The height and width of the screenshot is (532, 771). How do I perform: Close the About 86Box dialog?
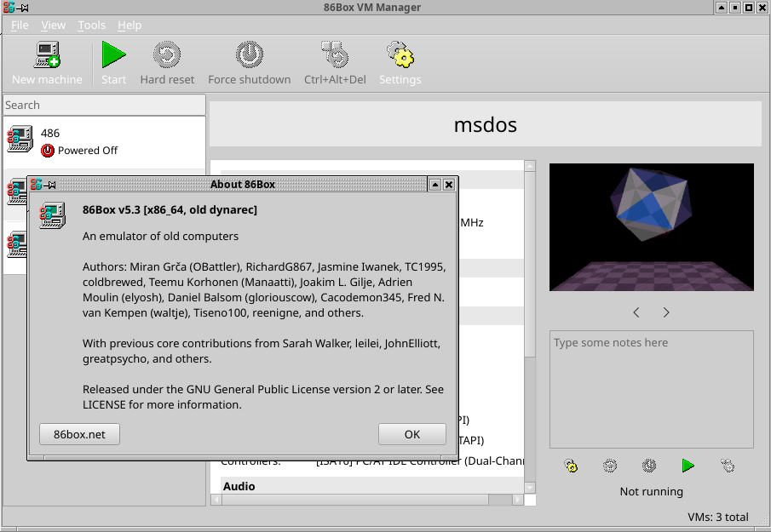pyautogui.click(x=449, y=184)
